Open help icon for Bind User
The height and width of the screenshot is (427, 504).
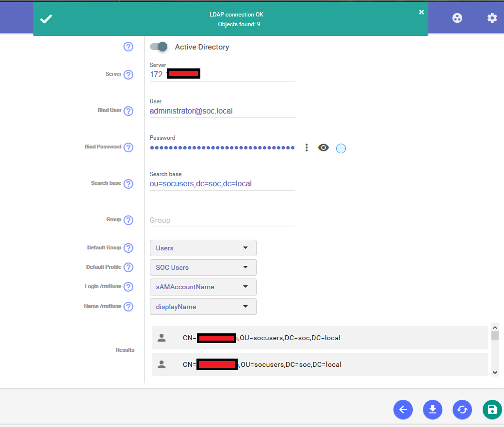[128, 111]
